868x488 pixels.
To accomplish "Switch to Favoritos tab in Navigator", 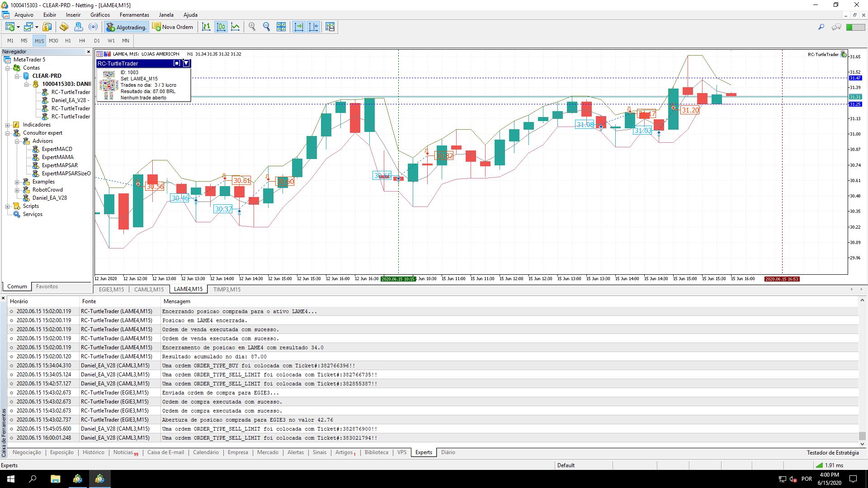I will coord(47,286).
